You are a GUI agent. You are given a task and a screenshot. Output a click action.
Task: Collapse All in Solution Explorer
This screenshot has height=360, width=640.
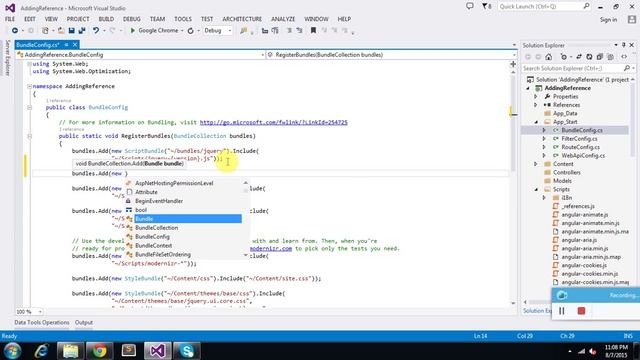(x=600, y=57)
